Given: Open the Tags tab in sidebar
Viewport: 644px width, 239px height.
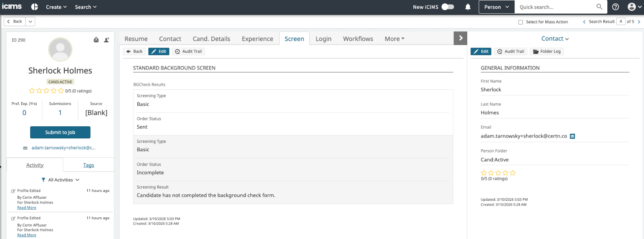Looking at the screenshot, I should 89,165.
